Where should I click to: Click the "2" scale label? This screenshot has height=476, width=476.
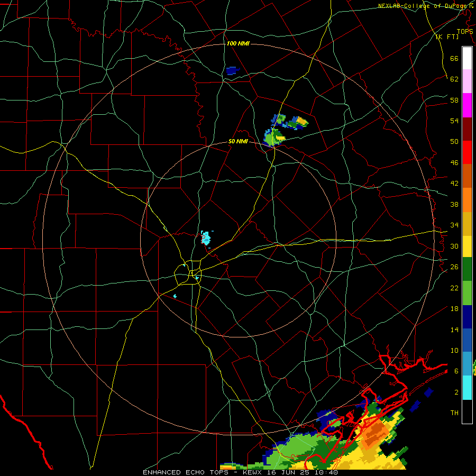coord(456,392)
